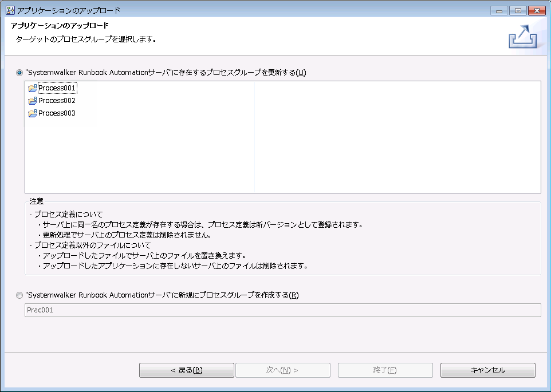
Task: Click the Process003 folder icon
Action: [33, 113]
